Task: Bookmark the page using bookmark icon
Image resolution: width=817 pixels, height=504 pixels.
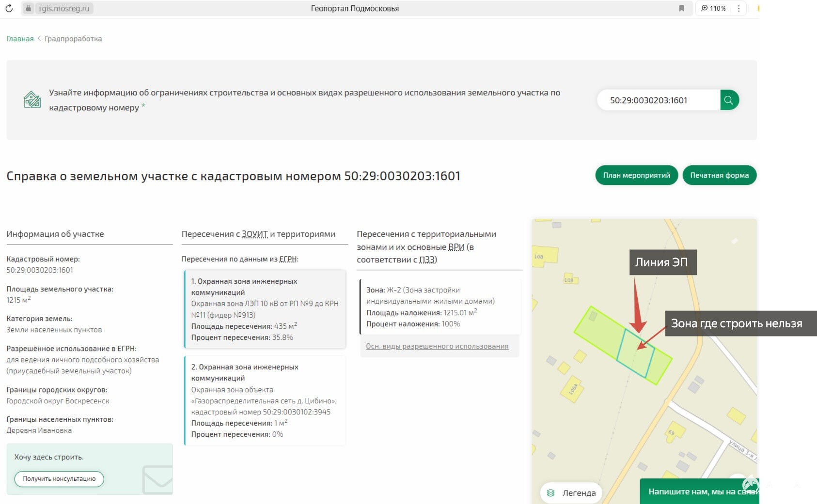Action: coord(681,8)
